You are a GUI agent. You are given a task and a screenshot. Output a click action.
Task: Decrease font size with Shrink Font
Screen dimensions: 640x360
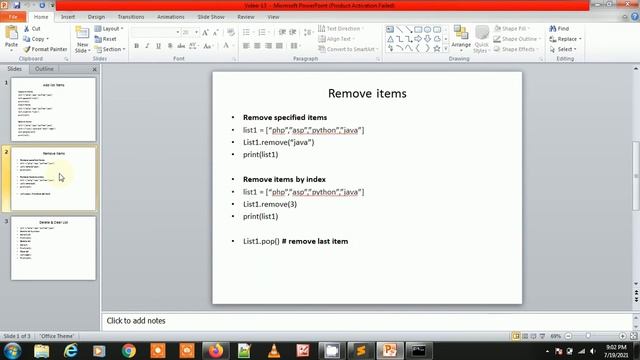(x=216, y=32)
